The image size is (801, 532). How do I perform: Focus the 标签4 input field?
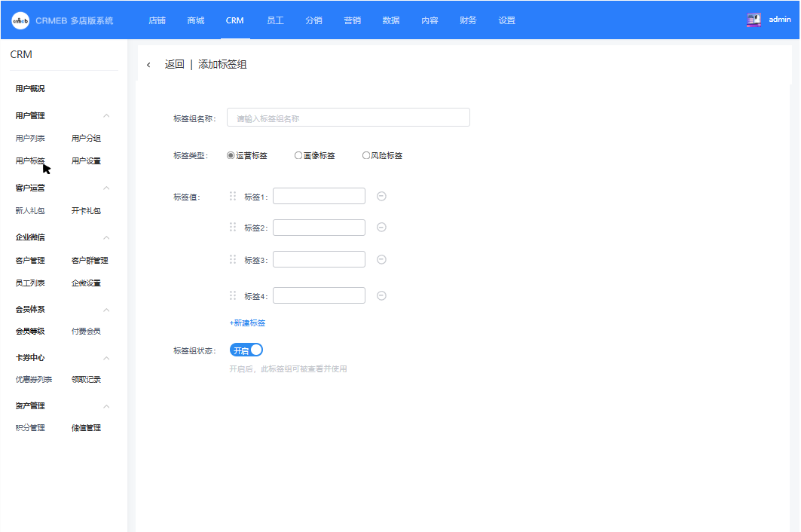(x=319, y=296)
